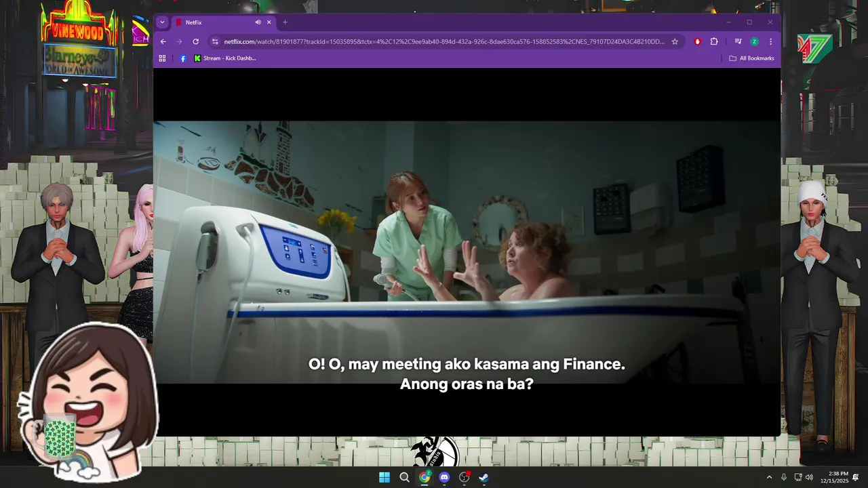The image size is (868, 488).
Task: Open the media controls icon
Action: (x=738, y=41)
